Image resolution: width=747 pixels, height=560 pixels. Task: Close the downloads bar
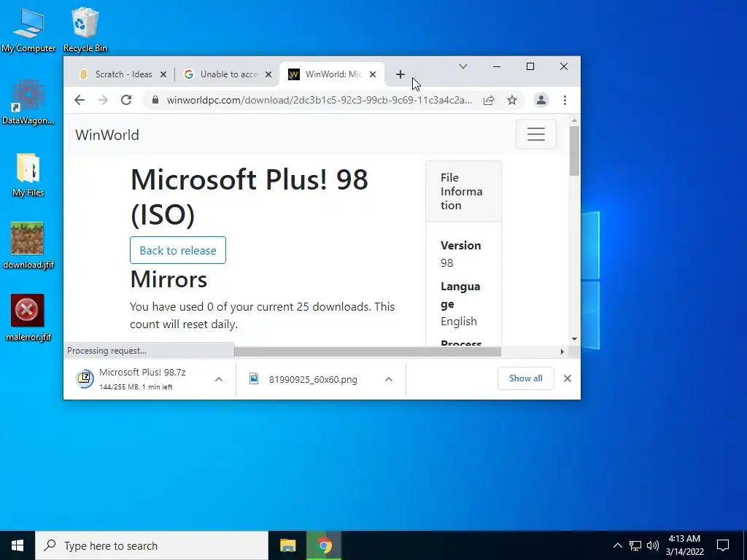568,378
